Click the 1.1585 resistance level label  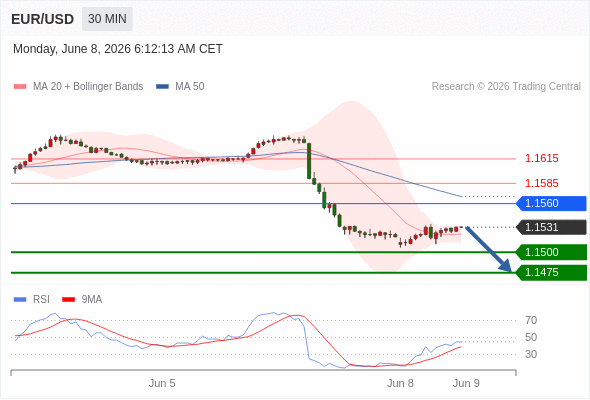coord(541,183)
